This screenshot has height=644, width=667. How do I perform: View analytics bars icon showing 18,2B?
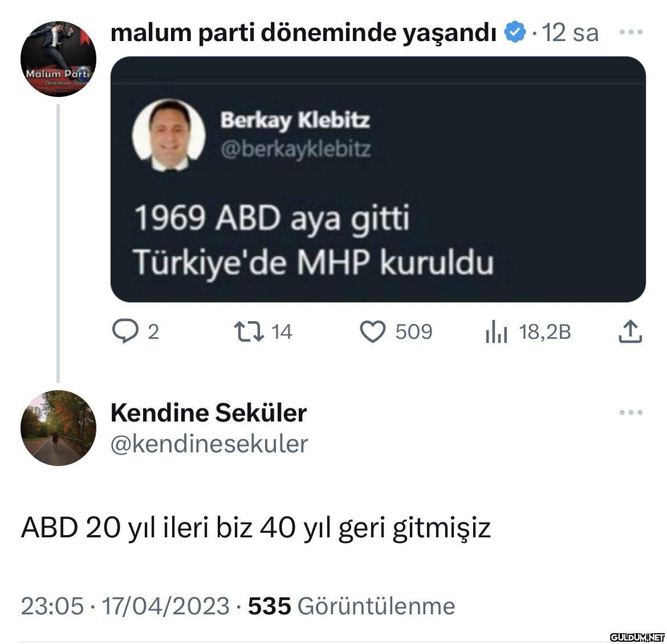click(x=496, y=332)
